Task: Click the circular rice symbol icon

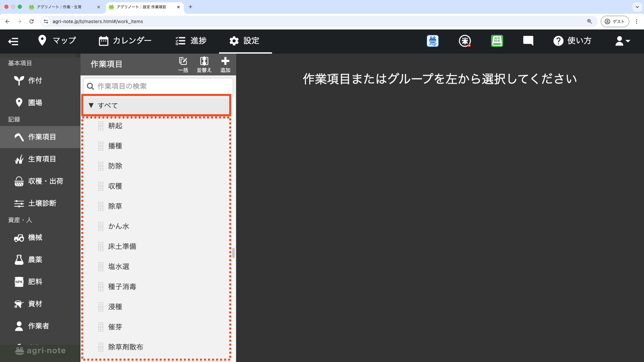Action: point(465,41)
